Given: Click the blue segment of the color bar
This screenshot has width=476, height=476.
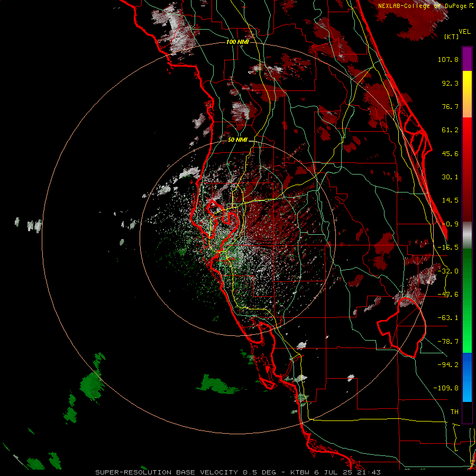Looking at the screenshot, I should [x=467, y=377].
